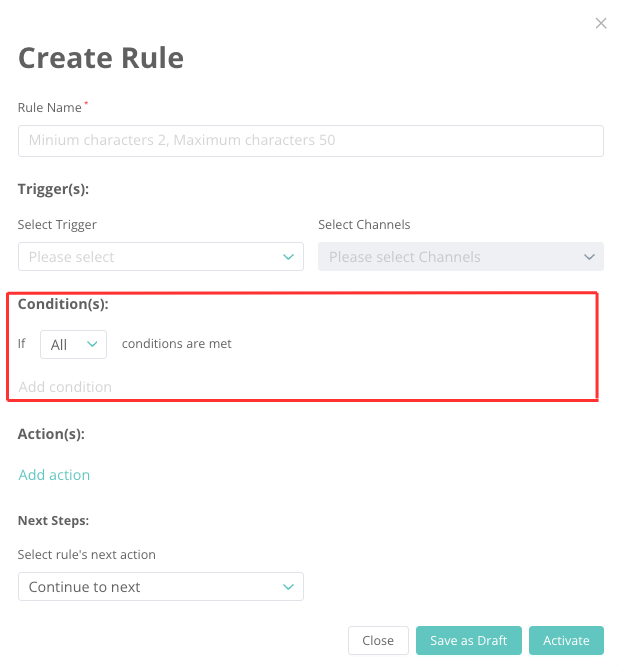This screenshot has height=672, width=623.
Task: Click the Trigger(s) section heading
Action: tap(54, 188)
